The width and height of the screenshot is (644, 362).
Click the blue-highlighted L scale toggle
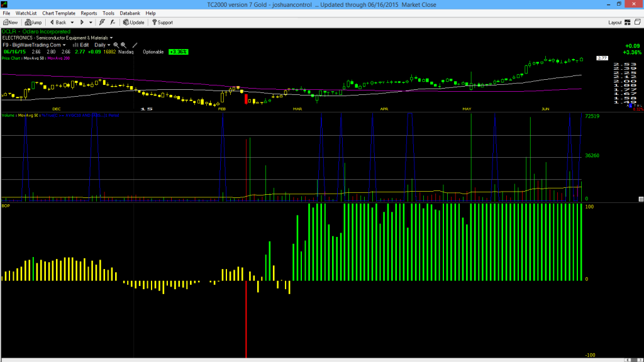pyautogui.click(x=631, y=106)
